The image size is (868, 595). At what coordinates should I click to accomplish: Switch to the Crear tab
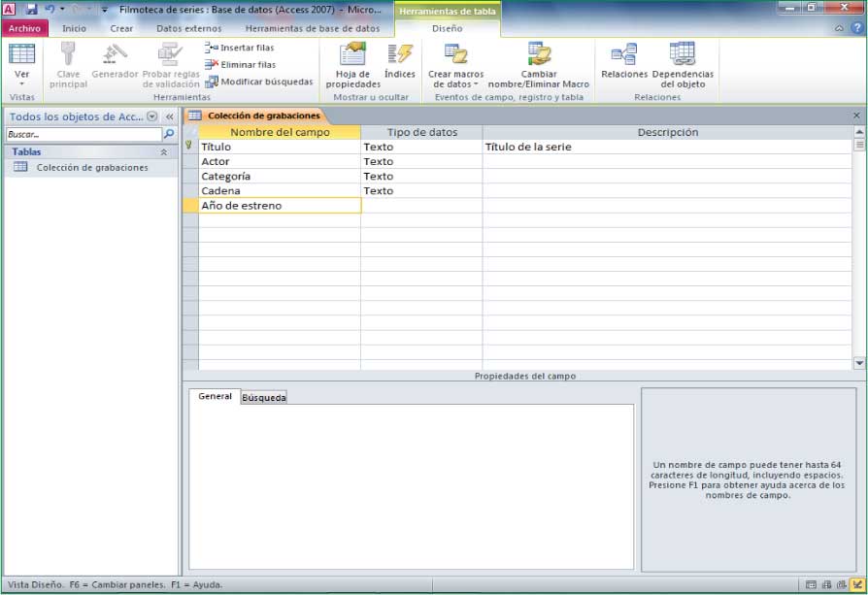click(x=121, y=28)
